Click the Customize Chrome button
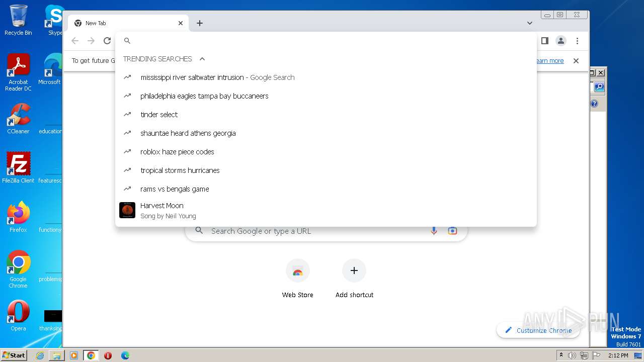The width and height of the screenshot is (644, 362). pos(538,330)
